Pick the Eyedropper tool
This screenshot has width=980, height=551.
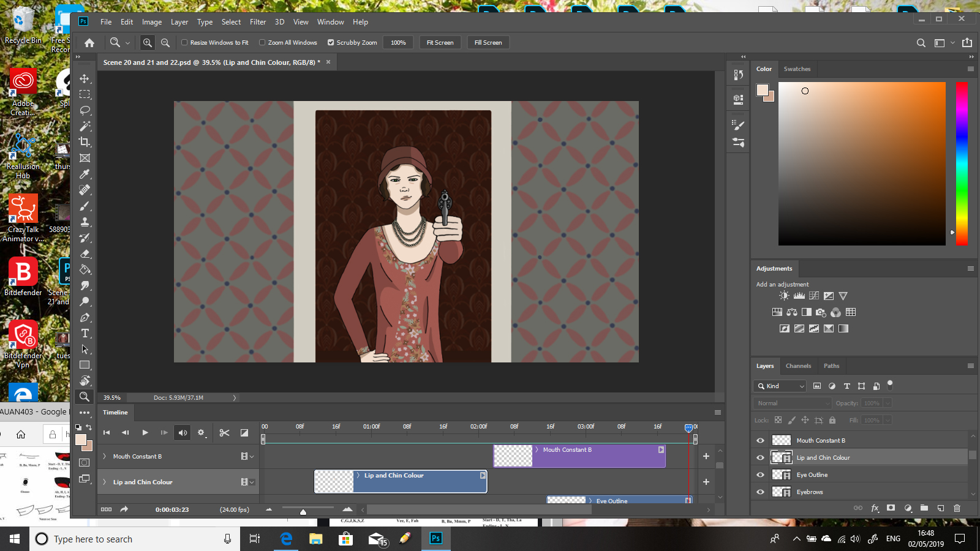coord(85,174)
